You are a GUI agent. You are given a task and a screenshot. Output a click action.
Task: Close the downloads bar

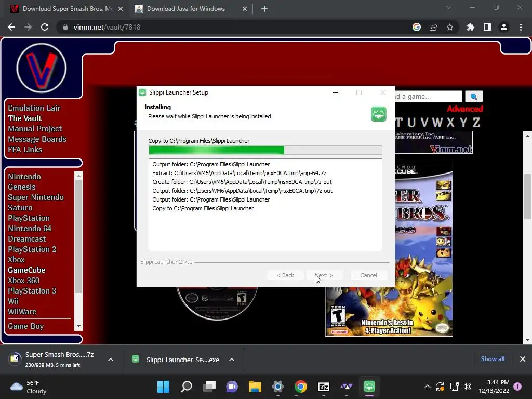pyautogui.click(x=523, y=359)
